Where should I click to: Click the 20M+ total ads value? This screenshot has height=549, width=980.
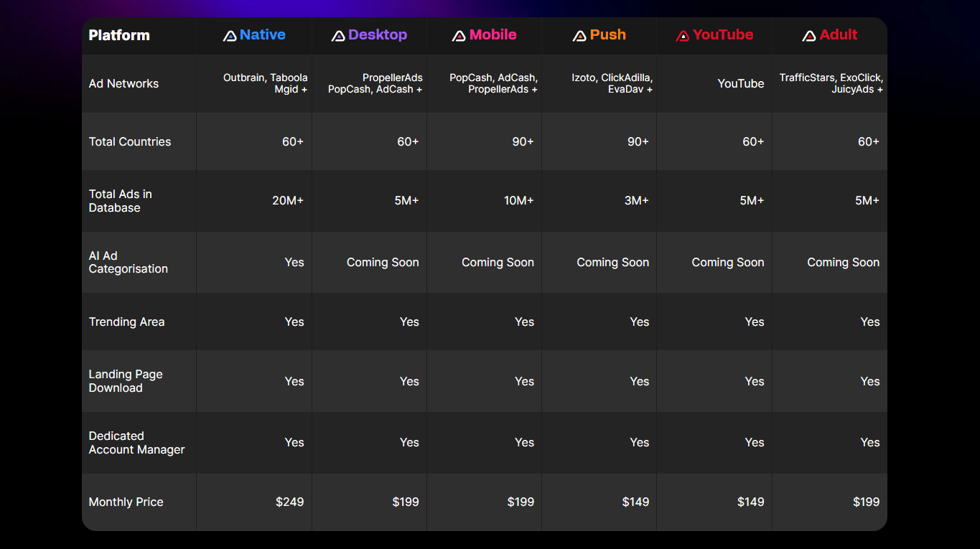288,200
